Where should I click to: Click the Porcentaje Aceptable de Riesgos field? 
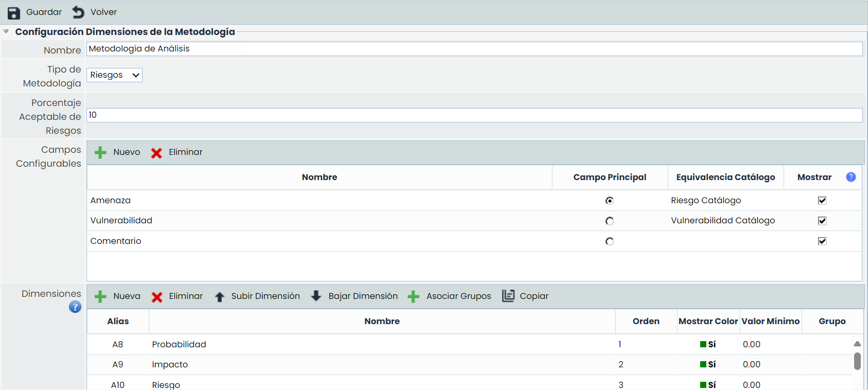click(x=474, y=115)
